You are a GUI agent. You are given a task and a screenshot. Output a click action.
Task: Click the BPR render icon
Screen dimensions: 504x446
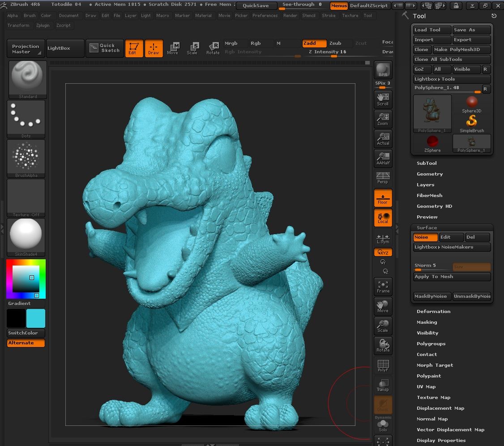[x=383, y=70]
